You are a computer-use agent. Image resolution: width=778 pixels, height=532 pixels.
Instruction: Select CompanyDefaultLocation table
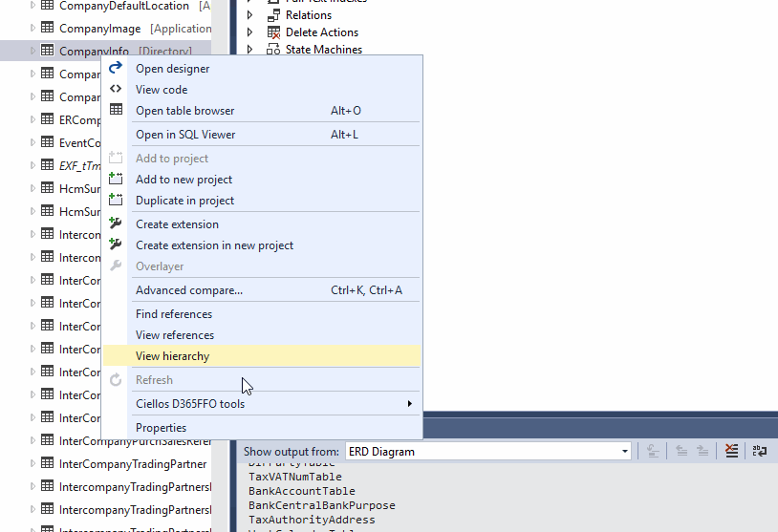click(x=124, y=6)
